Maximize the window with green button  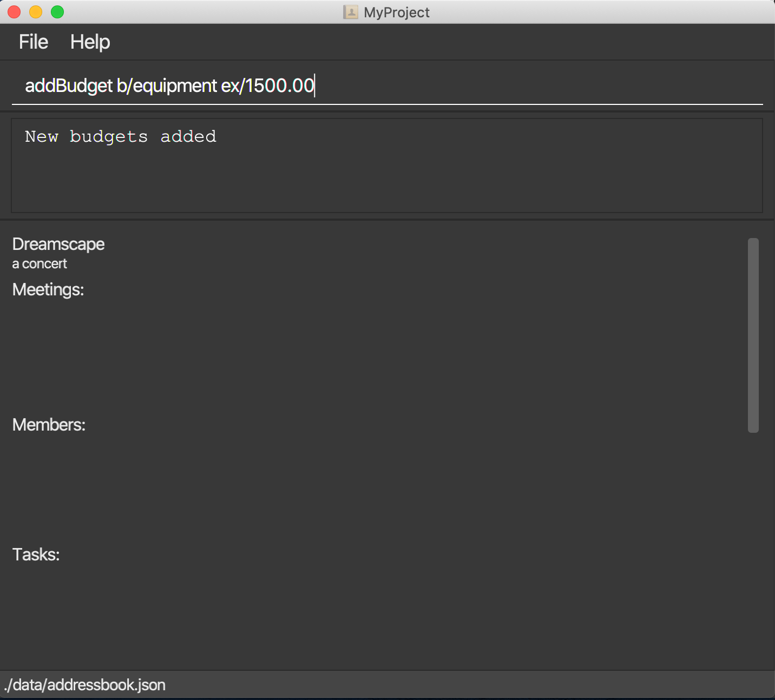tap(57, 12)
